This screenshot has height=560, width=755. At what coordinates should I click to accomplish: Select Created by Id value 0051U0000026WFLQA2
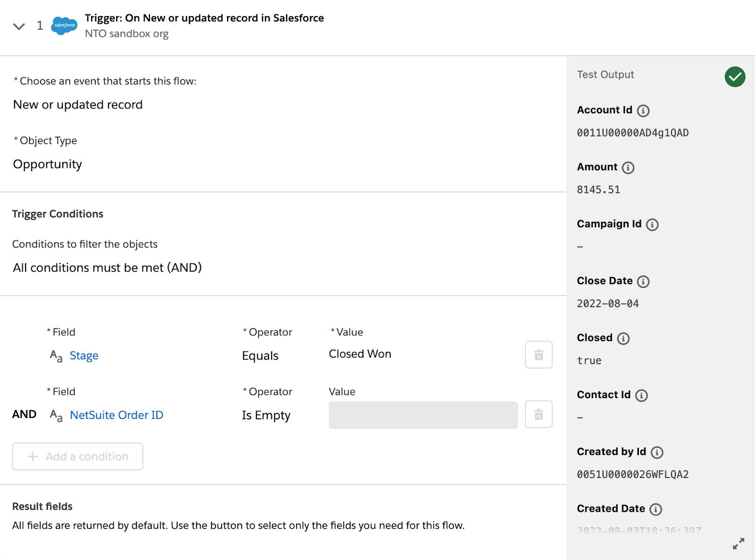(x=633, y=475)
